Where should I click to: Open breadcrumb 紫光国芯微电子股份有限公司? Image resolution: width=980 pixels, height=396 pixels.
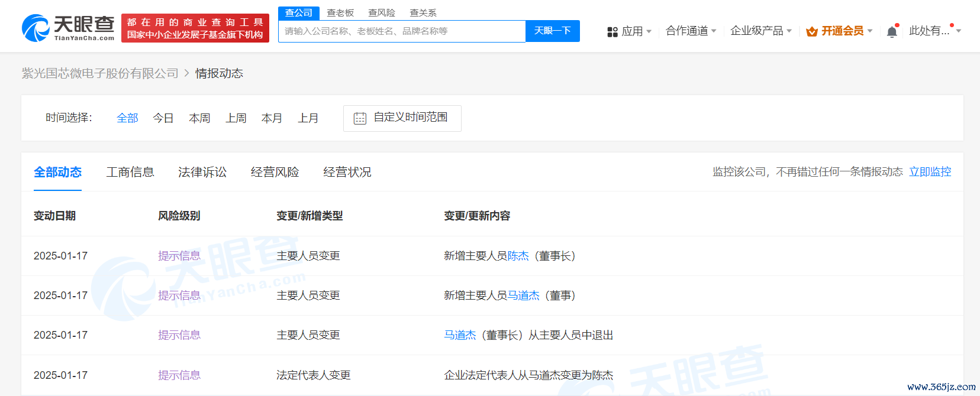pyautogui.click(x=100, y=73)
